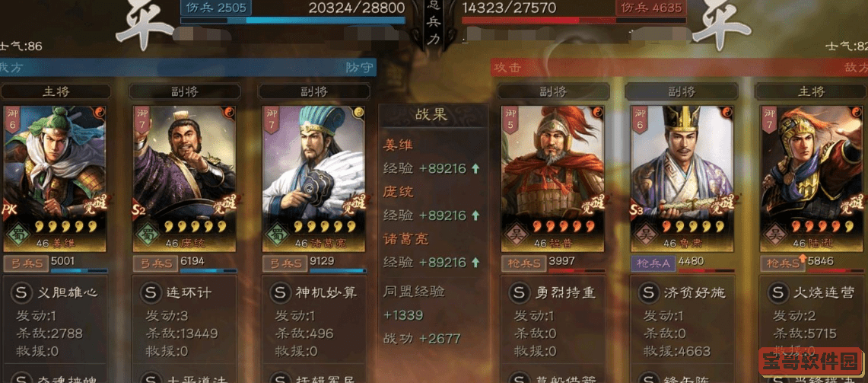Click the S rank icon beside 火烧连营
Image resolution: width=868 pixels, height=383 pixels.
pyautogui.click(x=778, y=292)
